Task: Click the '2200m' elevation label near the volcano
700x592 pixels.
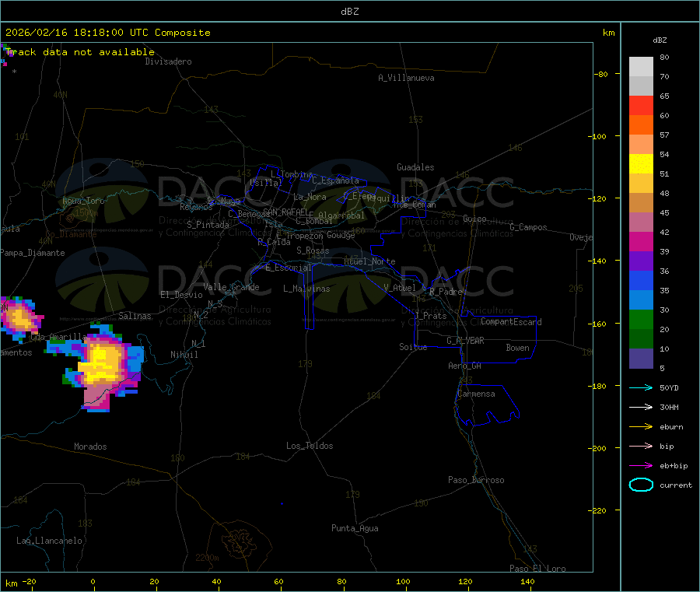Action: pyautogui.click(x=207, y=558)
